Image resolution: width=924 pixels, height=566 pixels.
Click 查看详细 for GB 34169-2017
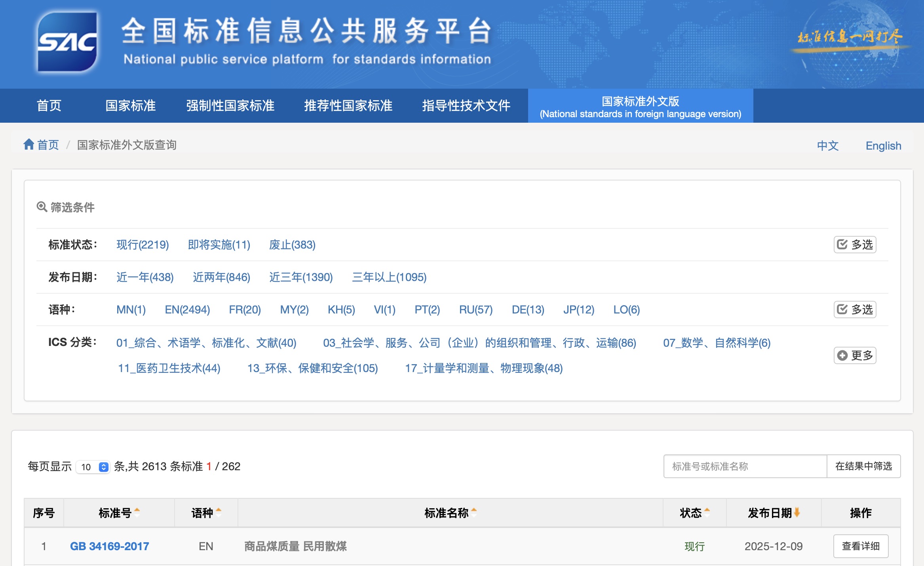pos(861,546)
